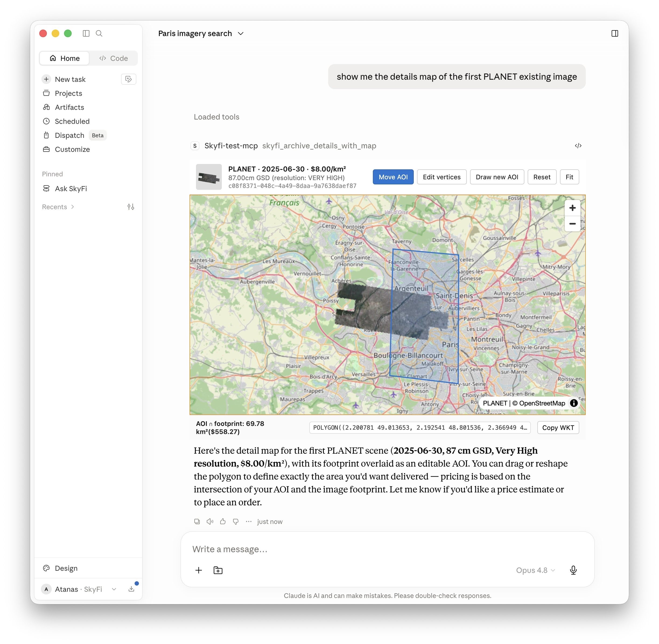Open Recents filter settings icon
Image resolution: width=659 pixels, height=644 pixels.
click(131, 207)
